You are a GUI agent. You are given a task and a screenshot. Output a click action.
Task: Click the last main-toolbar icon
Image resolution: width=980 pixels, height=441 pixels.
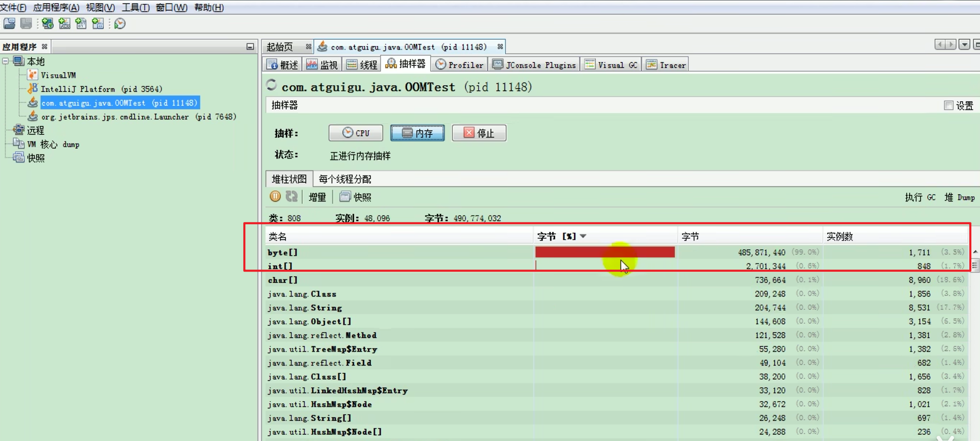[120, 24]
